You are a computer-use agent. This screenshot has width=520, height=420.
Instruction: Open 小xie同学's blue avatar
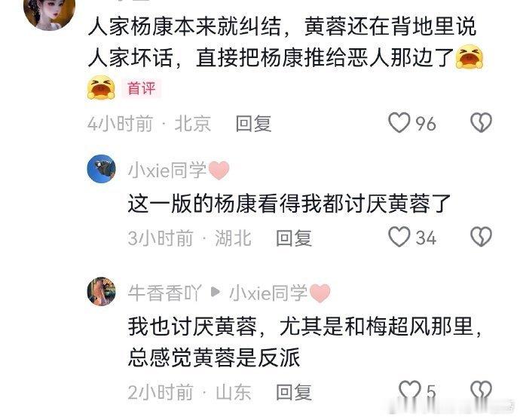[102, 169]
